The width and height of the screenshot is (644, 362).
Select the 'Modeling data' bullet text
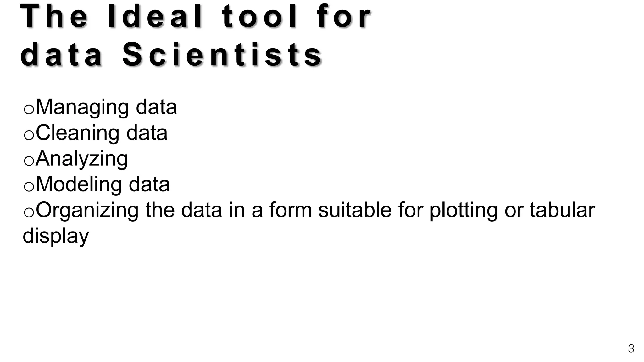click(x=103, y=184)
